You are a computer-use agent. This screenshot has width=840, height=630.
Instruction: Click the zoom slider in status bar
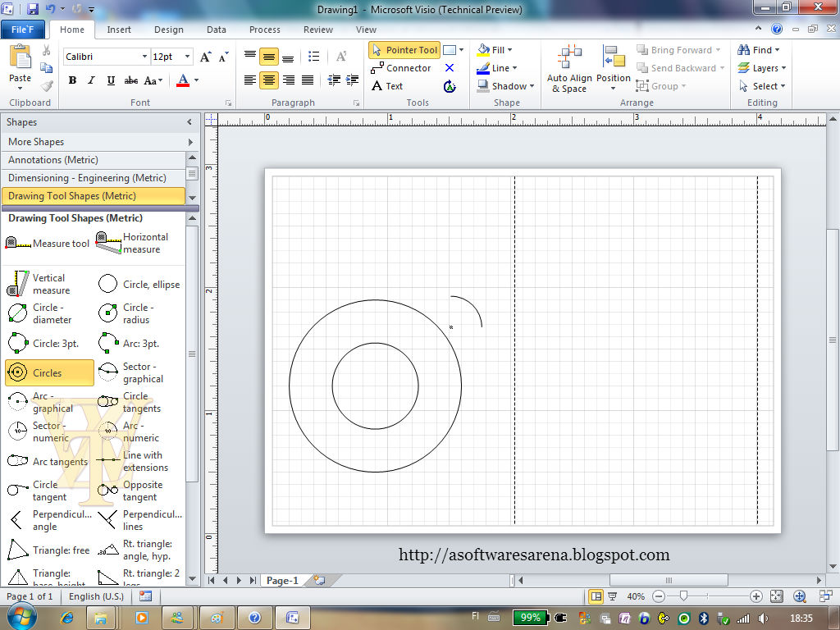pos(683,596)
